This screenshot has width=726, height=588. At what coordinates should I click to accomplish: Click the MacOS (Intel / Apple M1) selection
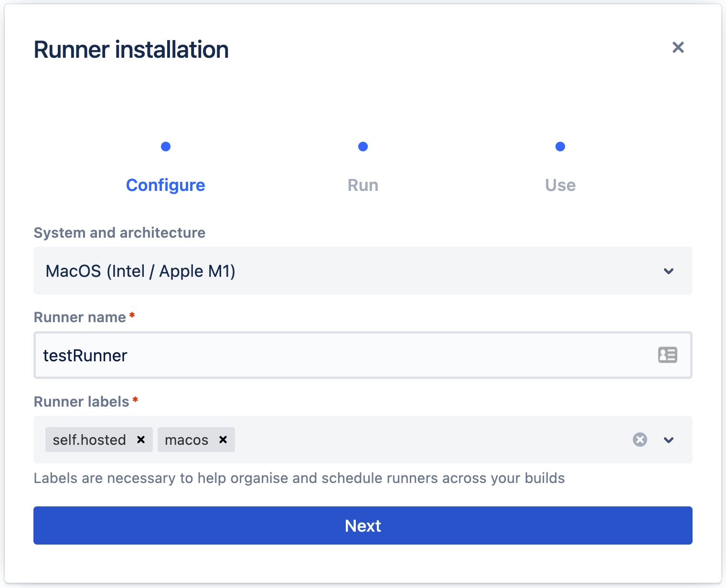click(x=140, y=271)
